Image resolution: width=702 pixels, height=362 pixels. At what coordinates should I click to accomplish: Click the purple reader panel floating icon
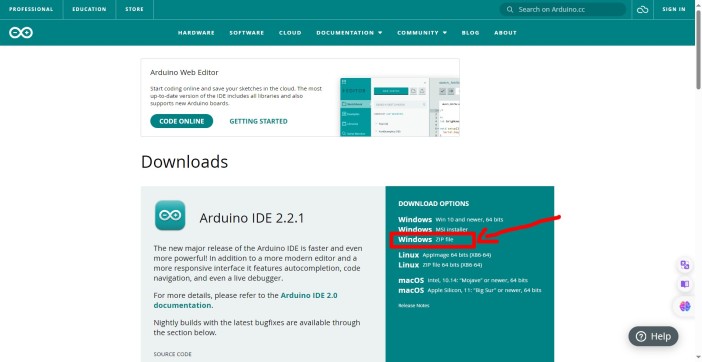pos(685,284)
